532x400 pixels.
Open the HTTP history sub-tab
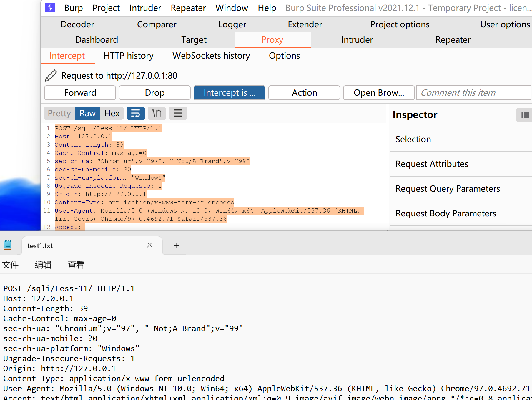click(129, 56)
